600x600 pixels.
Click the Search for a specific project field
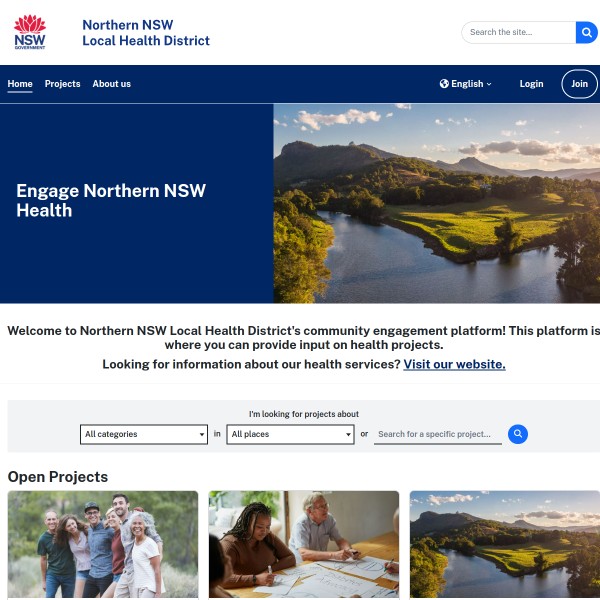(x=438, y=434)
